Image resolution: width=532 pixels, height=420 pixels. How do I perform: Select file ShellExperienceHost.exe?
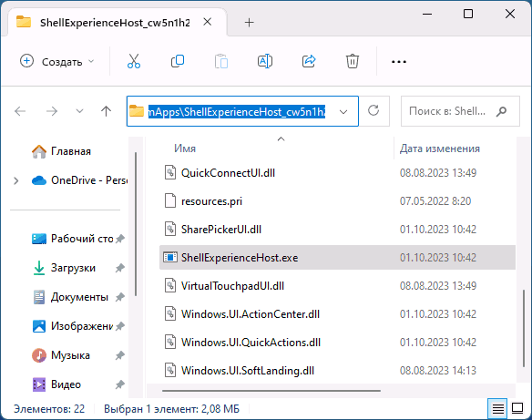click(337, 258)
